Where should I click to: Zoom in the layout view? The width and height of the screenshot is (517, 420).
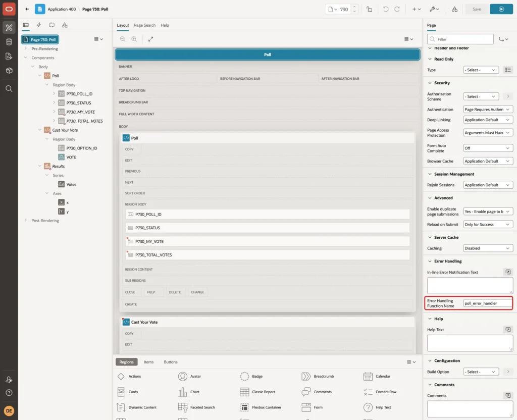(x=134, y=39)
